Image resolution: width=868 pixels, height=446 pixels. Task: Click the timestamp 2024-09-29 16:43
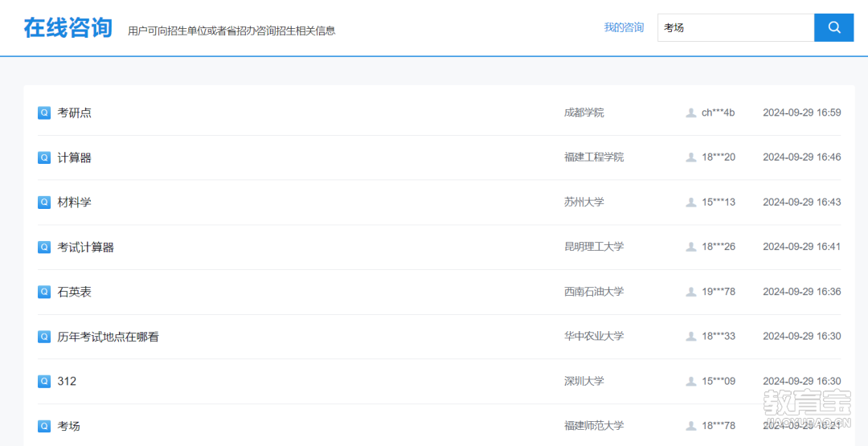click(x=802, y=203)
